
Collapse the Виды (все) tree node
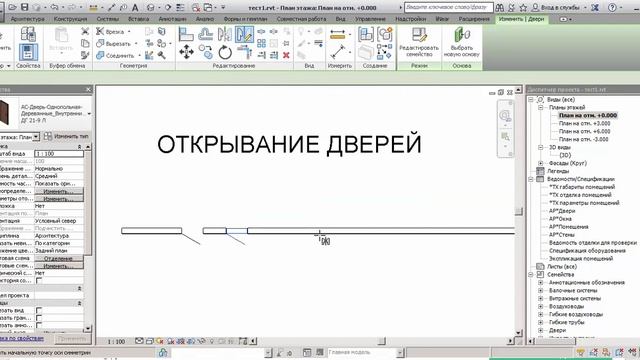coord(531,100)
